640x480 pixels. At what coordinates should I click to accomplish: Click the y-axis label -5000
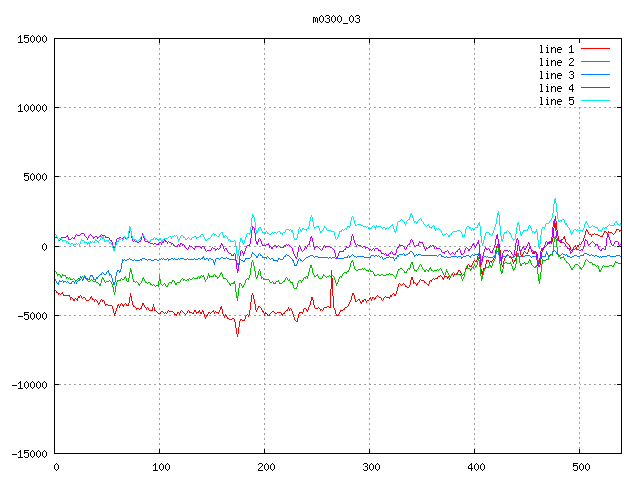(x=32, y=316)
